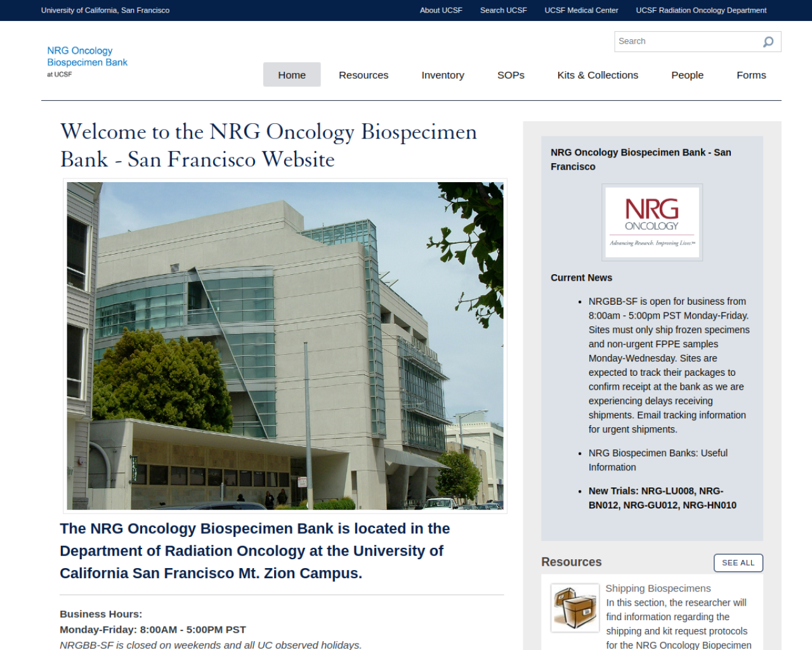Click the Monday-Friday 8:00AM - 5:00PM PST text
This screenshot has height=650, width=812.
tap(153, 630)
